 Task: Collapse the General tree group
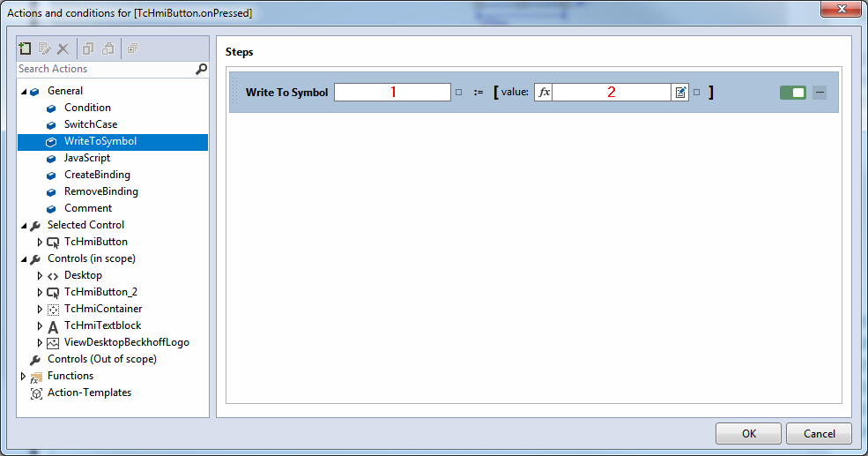24,92
